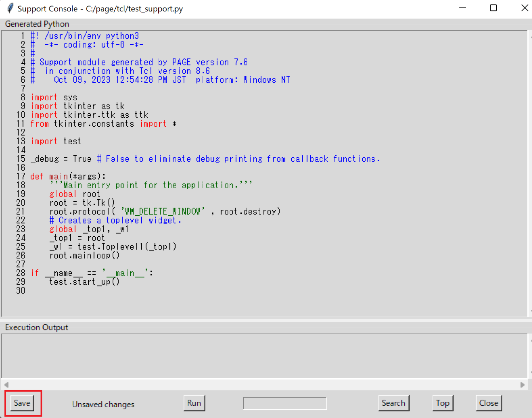
Task: Click the left arrow of horizontal scrollbar
Action: [x=6, y=385]
